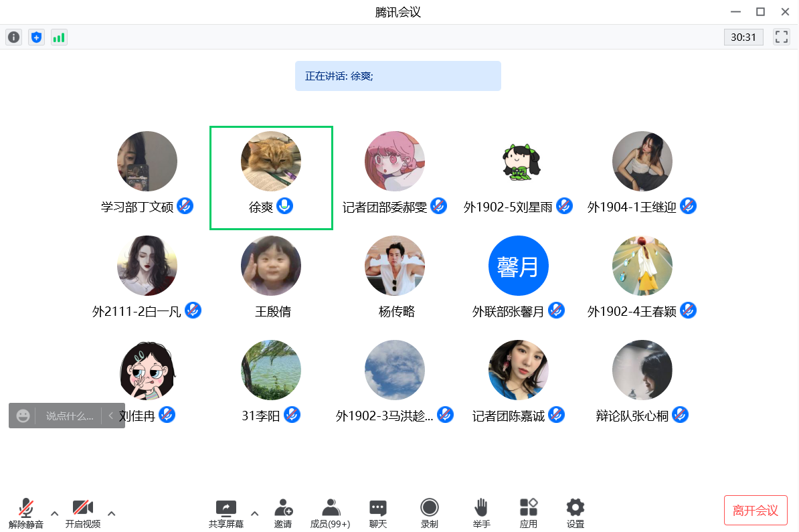Select 外2111-2白一凡's avatar

[147, 266]
